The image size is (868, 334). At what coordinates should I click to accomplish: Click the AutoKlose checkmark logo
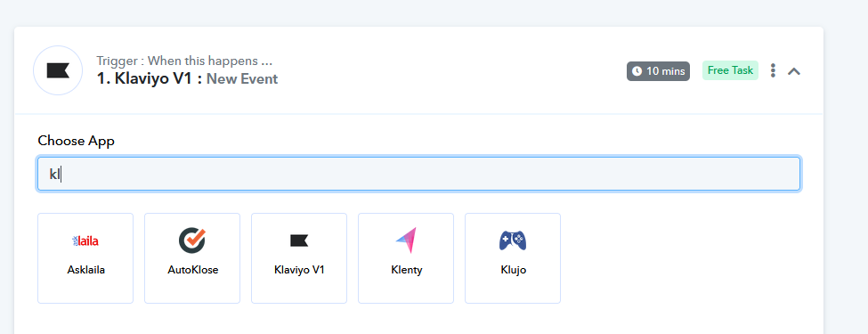tap(192, 240)
